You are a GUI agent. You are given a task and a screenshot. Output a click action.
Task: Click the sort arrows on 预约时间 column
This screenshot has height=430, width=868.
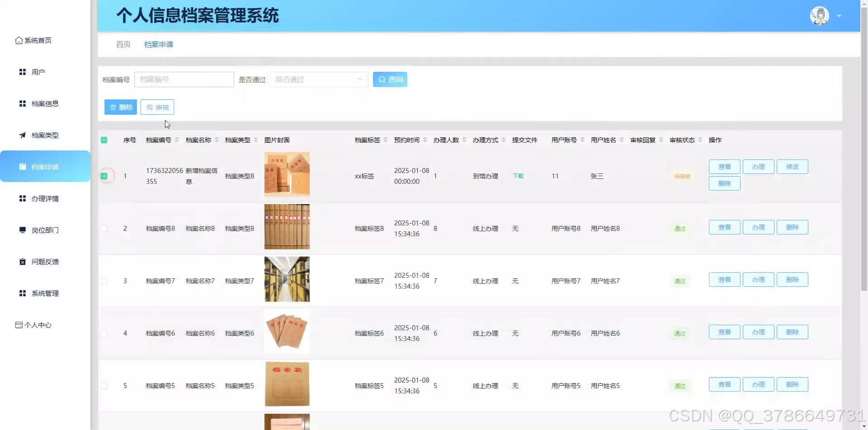424,140
